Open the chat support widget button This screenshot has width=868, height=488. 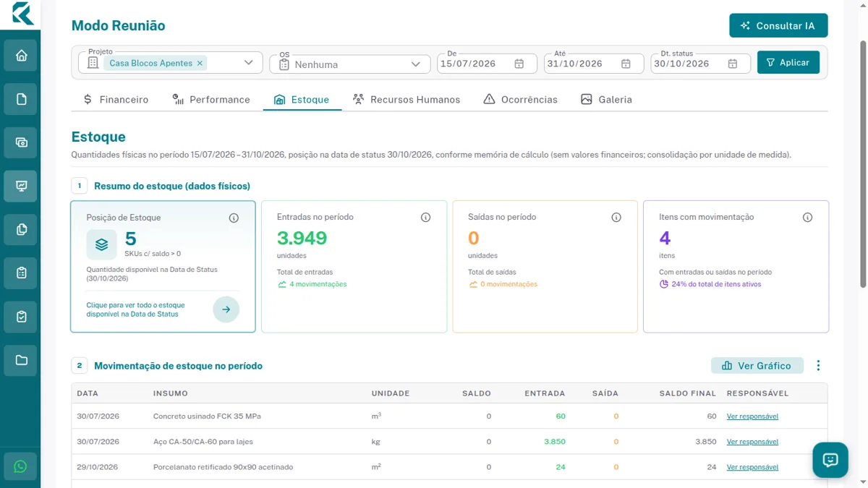coord(830,460)
